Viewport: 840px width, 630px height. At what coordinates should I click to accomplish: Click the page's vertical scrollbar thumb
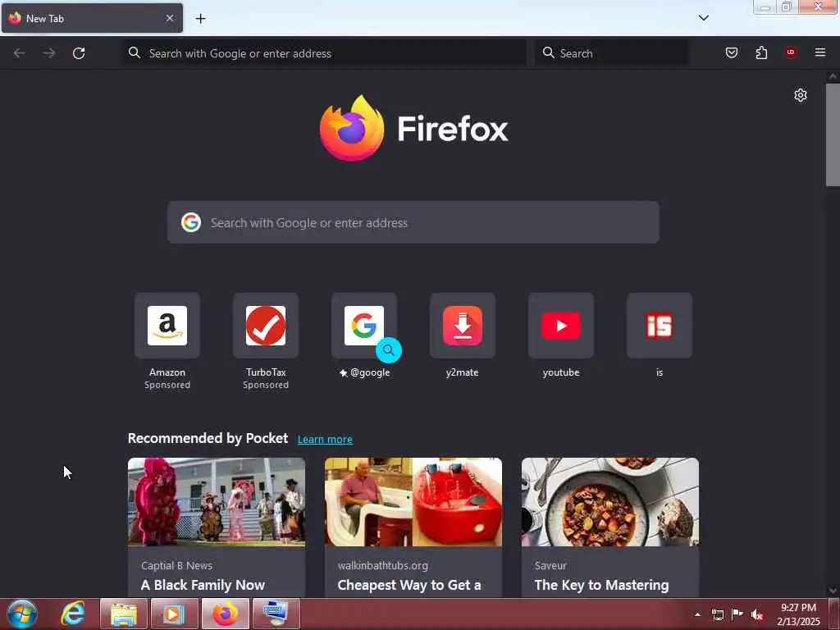pyautogui.click(x=833, y=135)
